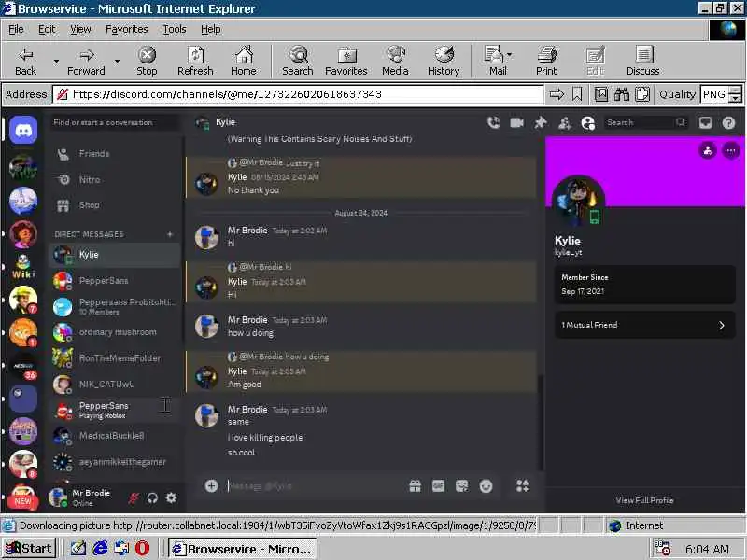Hide the user profile panel icon
This screenshot has width=747, height=560.
[x=588, y=123]
